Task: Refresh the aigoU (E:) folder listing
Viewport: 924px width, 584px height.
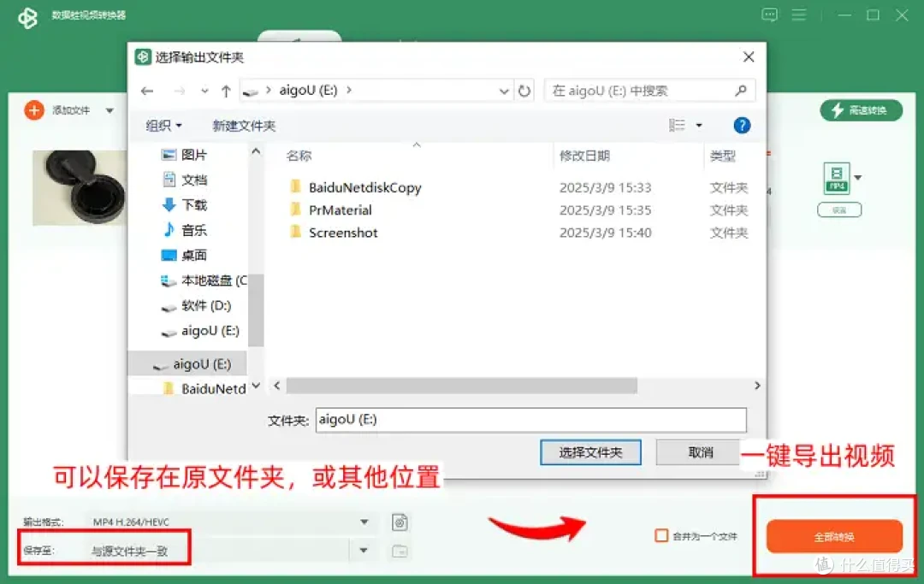Action: (x=524, y=91)
